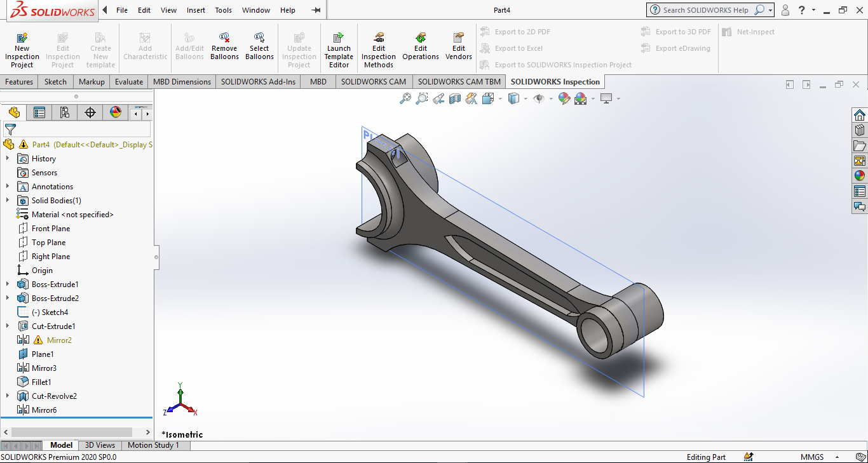This screenshot has height=463, width=868.
Task: Open the MMGS unit system dropdown
Action: 837,457
